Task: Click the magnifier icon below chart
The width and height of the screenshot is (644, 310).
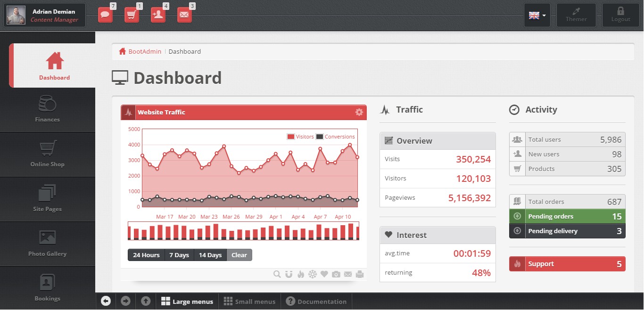Action: (277, 274)
